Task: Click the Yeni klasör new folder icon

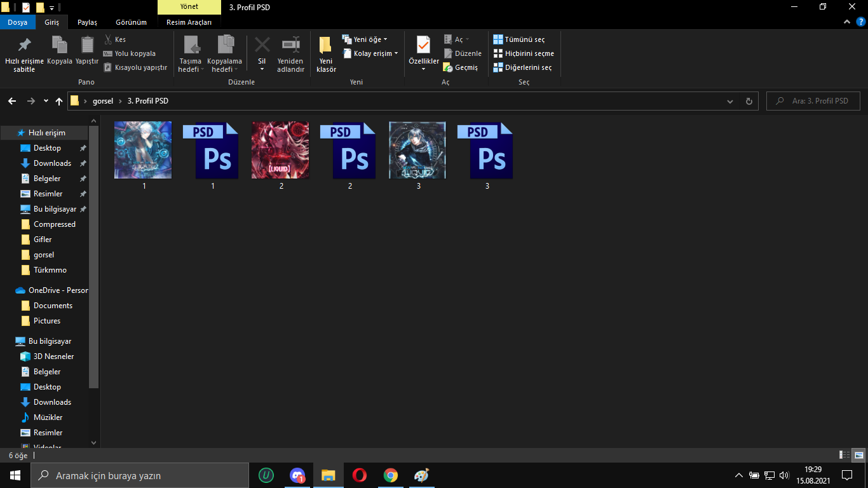Action: coord(326,46)
